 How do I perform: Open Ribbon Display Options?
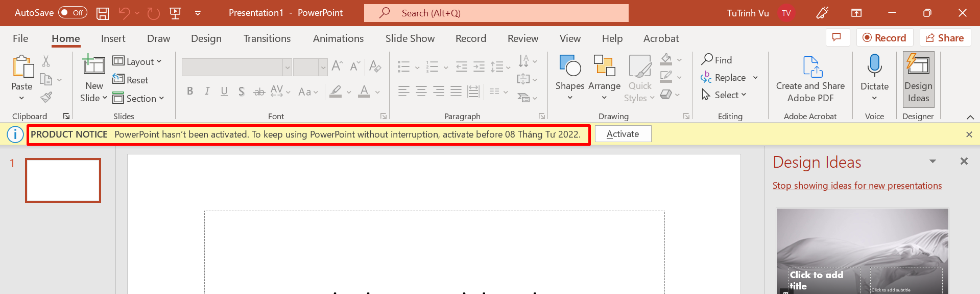[x=856, y=13]
